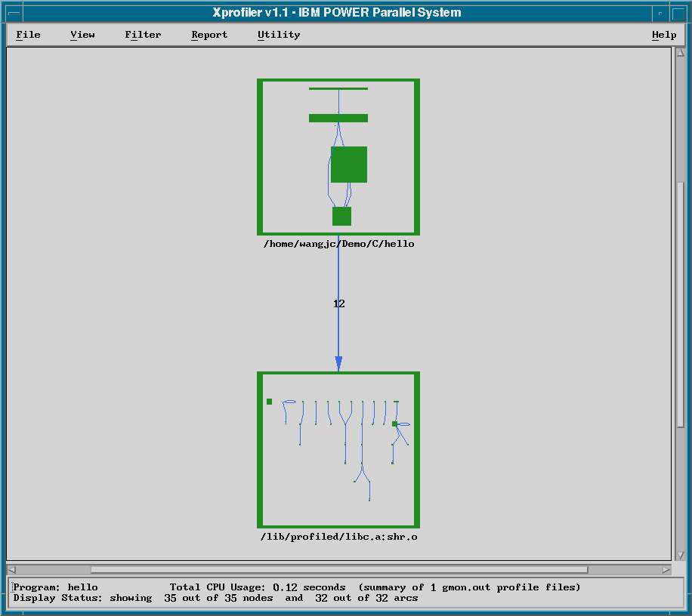Image resolution: width=692 pixels, height=616 pixels.
Task: Click the /lib/profiled/libc.a:shr.o label
Action: point(338,537)
